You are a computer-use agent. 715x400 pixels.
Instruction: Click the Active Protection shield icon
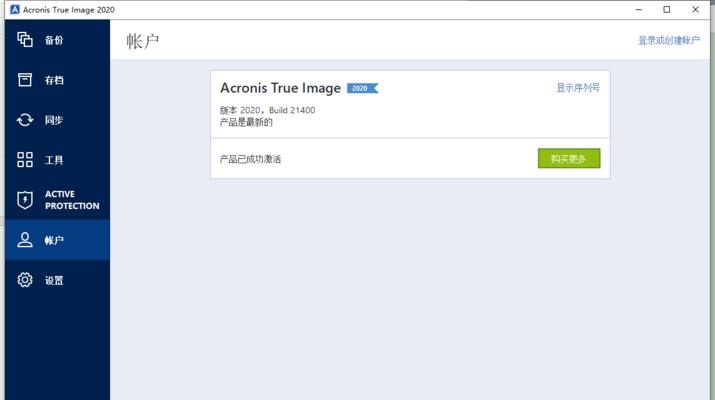(x=25, y=200)
